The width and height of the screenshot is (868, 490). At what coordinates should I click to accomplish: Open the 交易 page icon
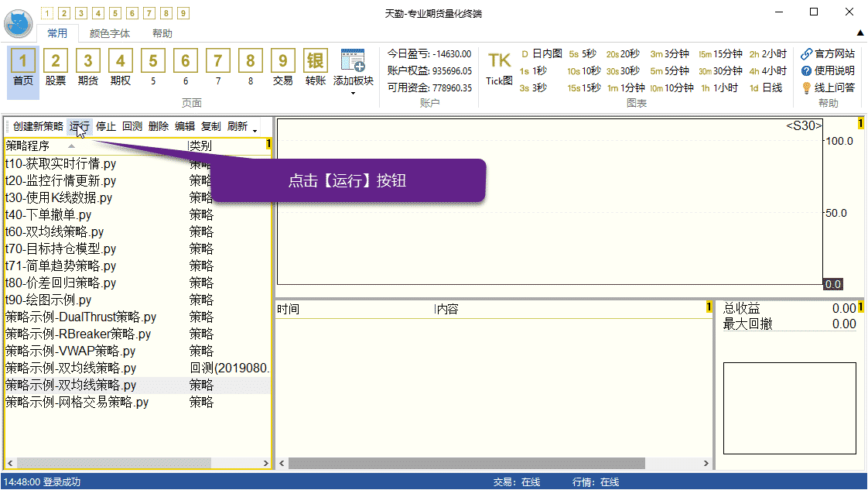point(283,61)
